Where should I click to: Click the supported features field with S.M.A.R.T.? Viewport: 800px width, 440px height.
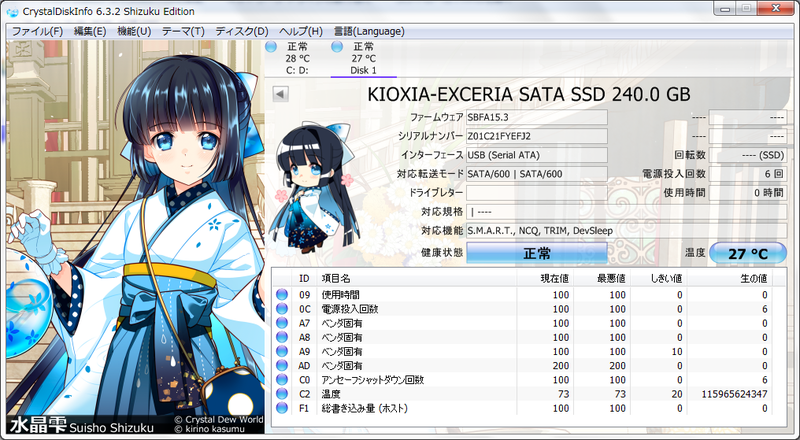[x=627, y=230]
